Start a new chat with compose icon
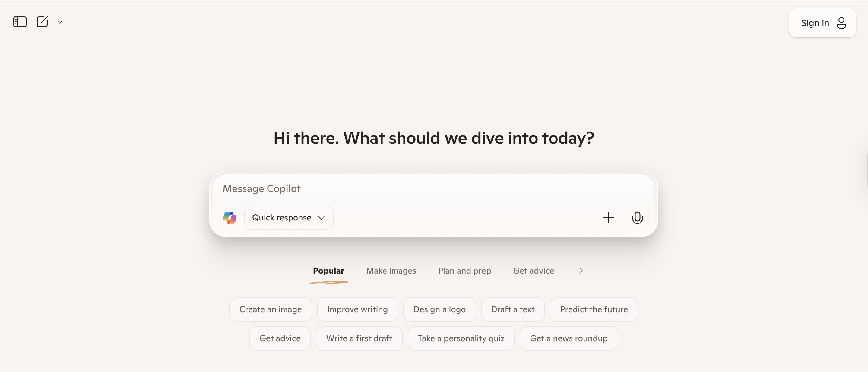Screen dimensions: 868x372 43,22
